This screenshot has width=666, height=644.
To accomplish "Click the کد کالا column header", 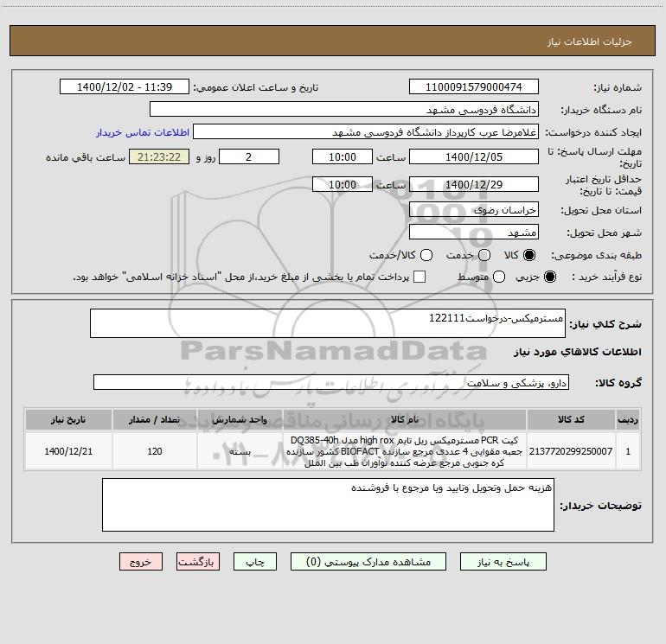I will (x=571, y=419).
